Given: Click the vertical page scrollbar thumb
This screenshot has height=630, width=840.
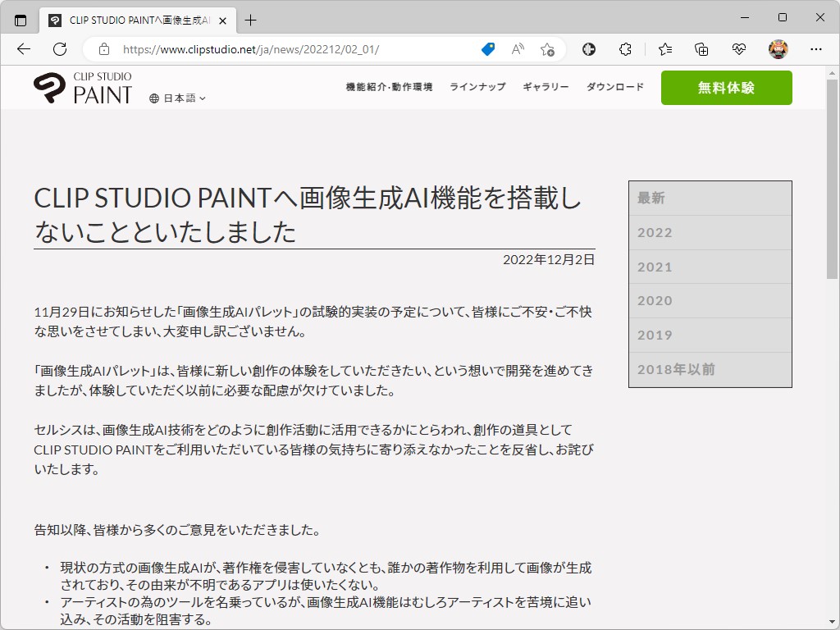Looking at the screenshot, I should (832, 179).
